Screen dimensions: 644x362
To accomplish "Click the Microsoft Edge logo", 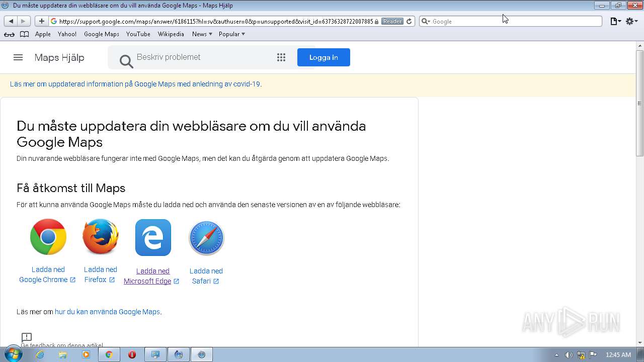I will 153,237.
